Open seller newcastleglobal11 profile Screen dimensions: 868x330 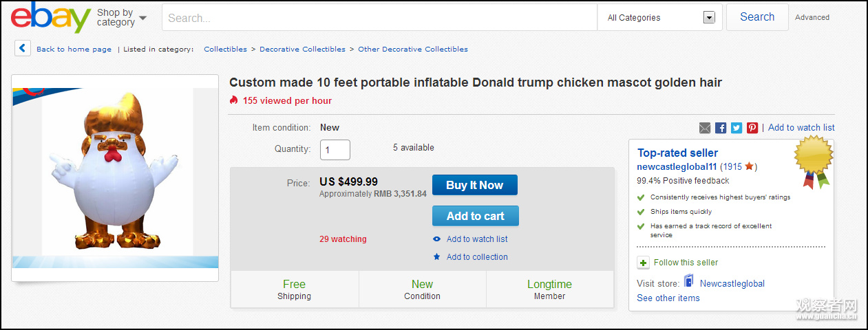(677, 167)
